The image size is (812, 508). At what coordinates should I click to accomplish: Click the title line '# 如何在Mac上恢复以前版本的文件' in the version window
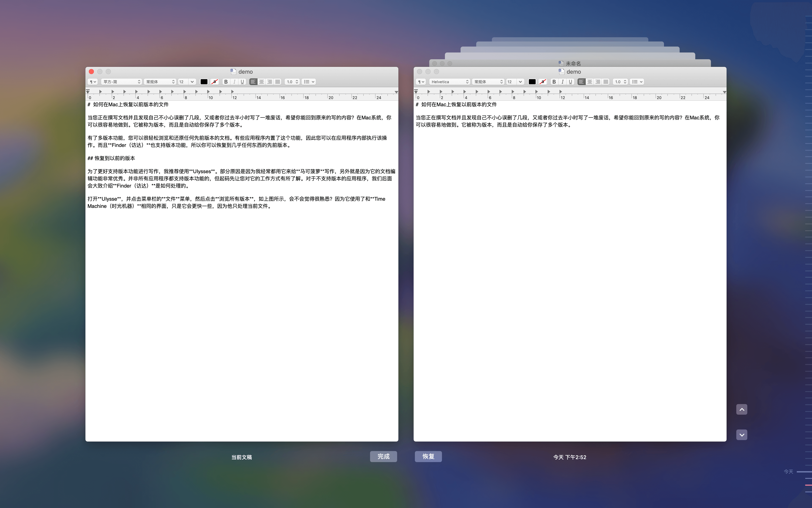(456, 105)
